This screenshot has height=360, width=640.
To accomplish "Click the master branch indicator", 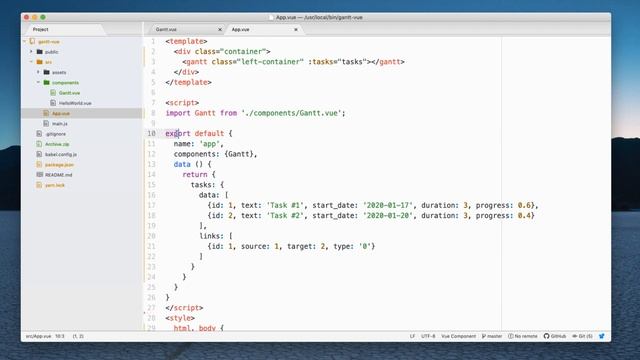I will [492, 336].
